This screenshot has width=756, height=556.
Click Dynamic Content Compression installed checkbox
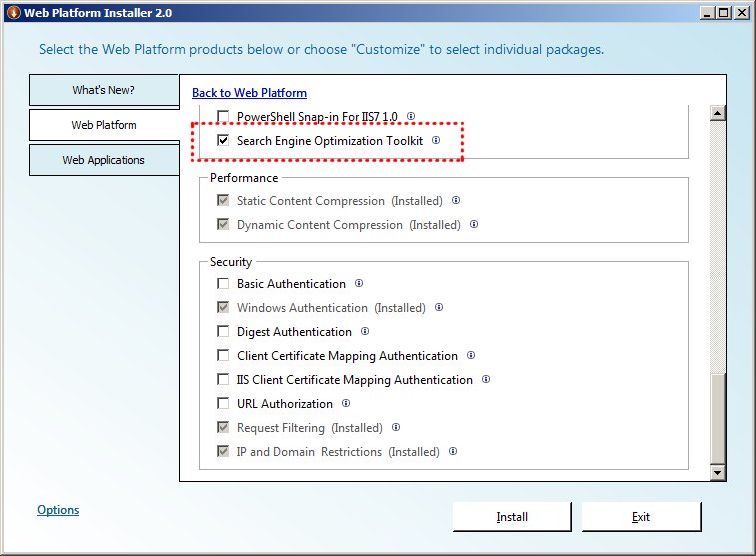tap(223, 224)
